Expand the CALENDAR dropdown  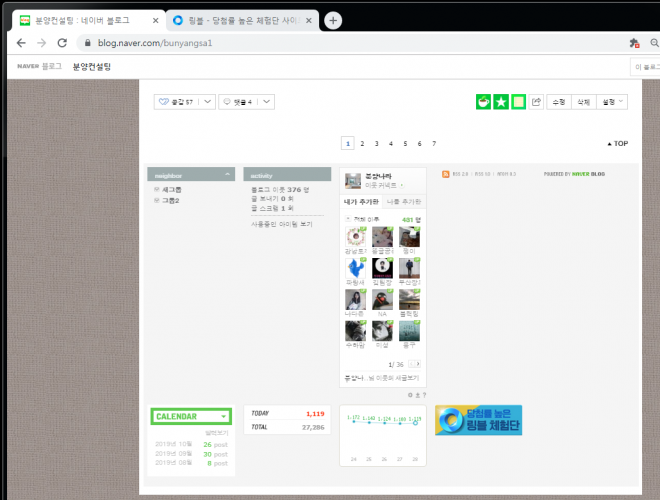tap(223, 416)
